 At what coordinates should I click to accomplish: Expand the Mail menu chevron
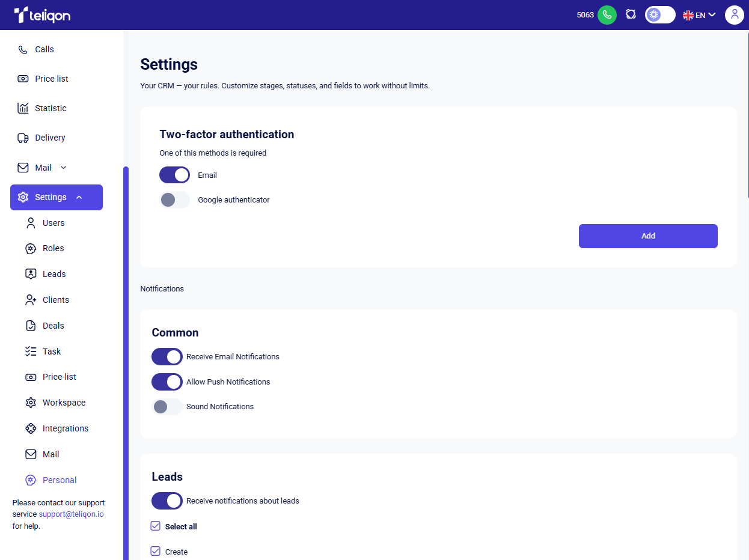[64, 168]
